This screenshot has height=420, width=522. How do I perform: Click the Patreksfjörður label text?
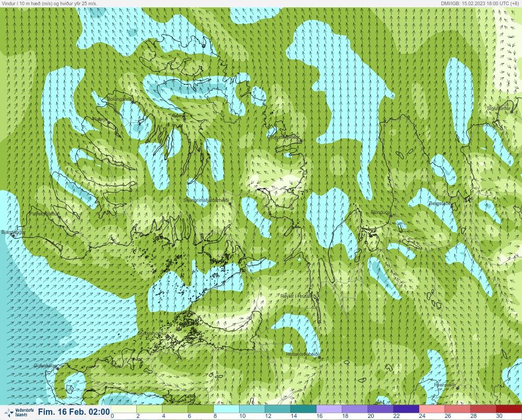tap(44, 214)
